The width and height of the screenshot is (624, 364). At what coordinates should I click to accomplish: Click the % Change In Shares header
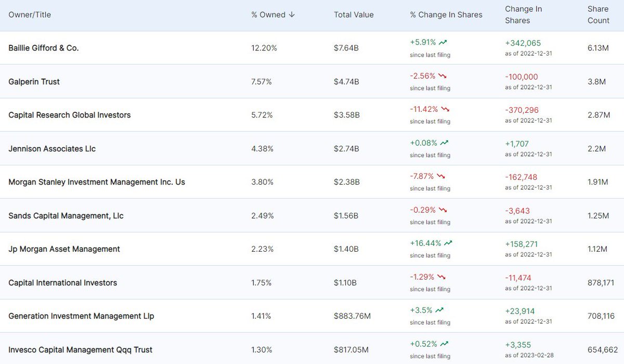(x=446, y=15)
